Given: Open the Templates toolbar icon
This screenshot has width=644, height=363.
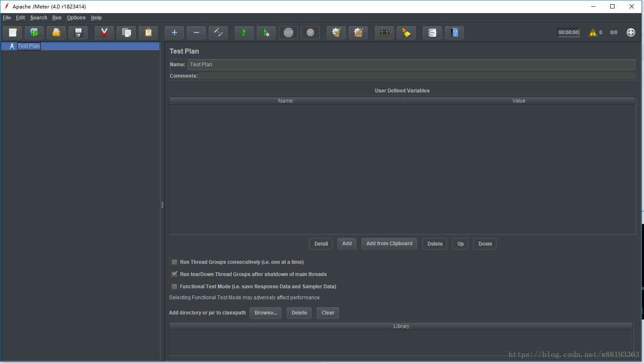Looking at the screenshot, I should pyautogui.click(x=35, y=33).
